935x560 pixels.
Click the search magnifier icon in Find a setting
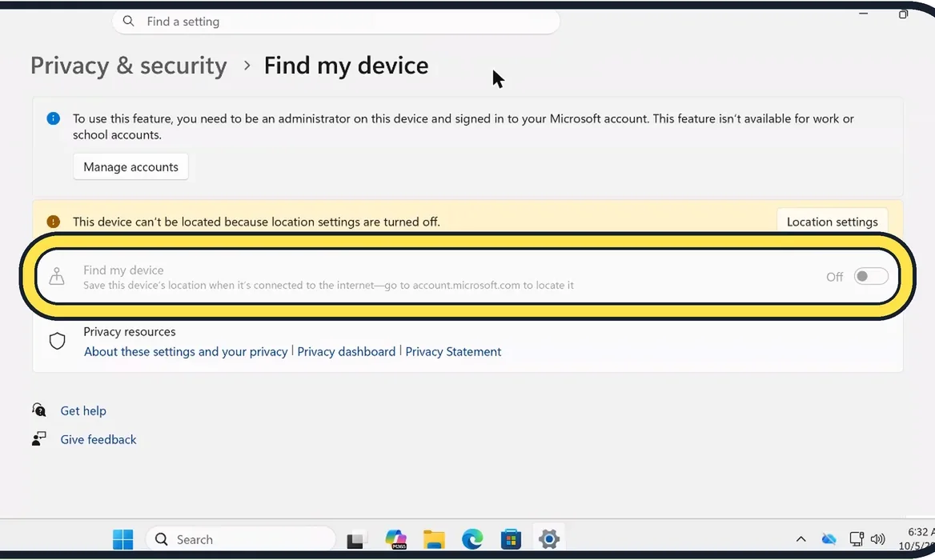point(128,22)
